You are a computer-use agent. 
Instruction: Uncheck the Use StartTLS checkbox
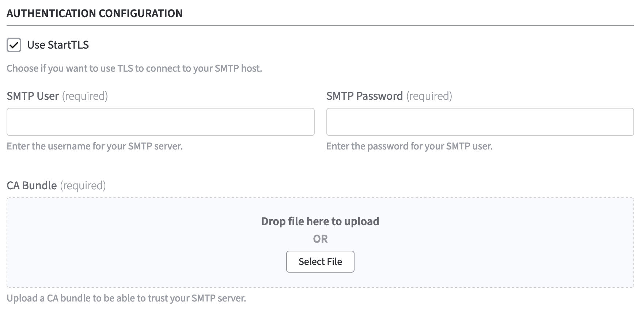[x=14, y=45]
